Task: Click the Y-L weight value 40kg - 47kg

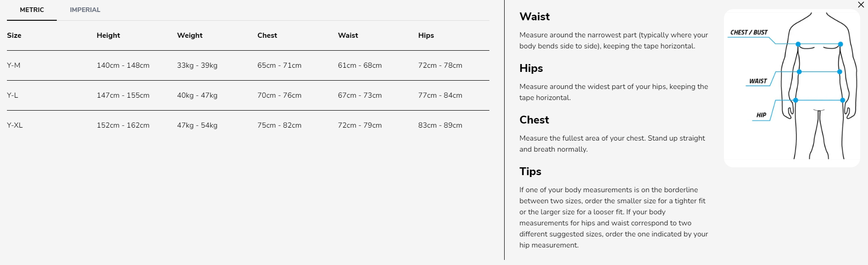Action: (x=197, y=95)
